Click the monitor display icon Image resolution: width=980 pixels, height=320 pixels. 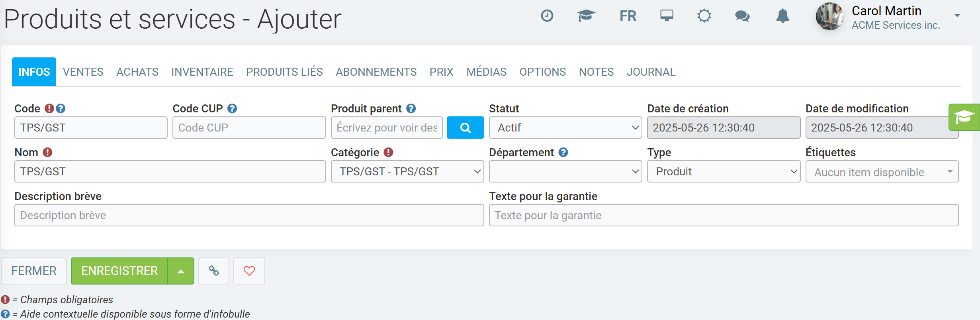(666, 16)
